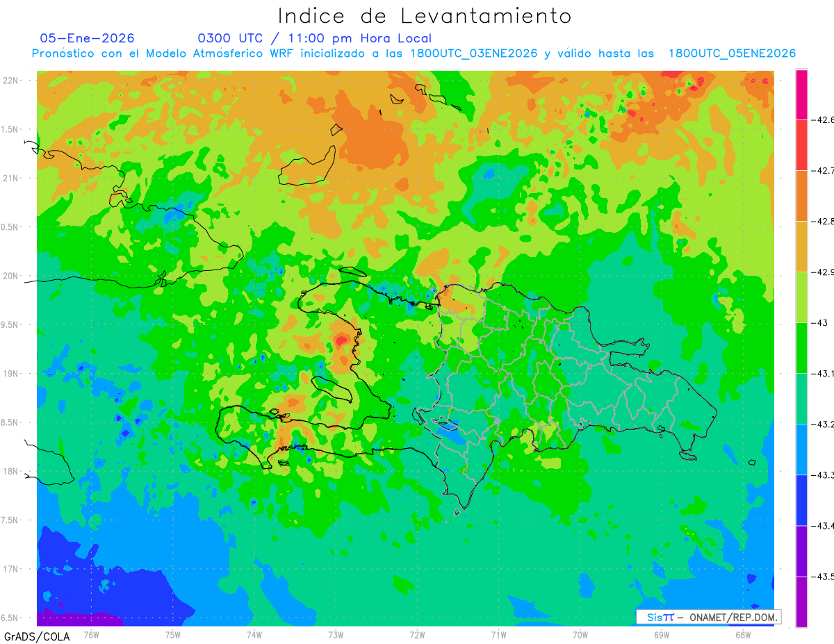Select the light blue color bar segment
834x644 pixels.
[x=801, y=449]
